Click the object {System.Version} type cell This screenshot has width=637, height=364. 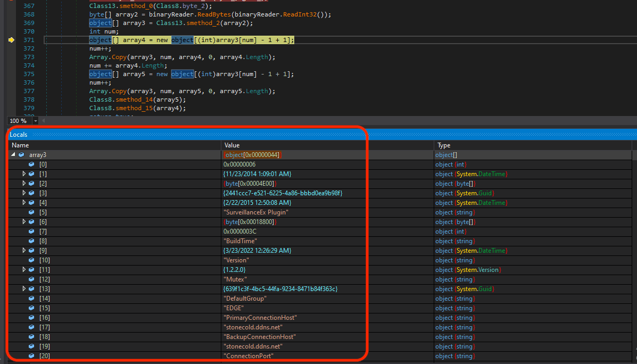tap(468, 269)
